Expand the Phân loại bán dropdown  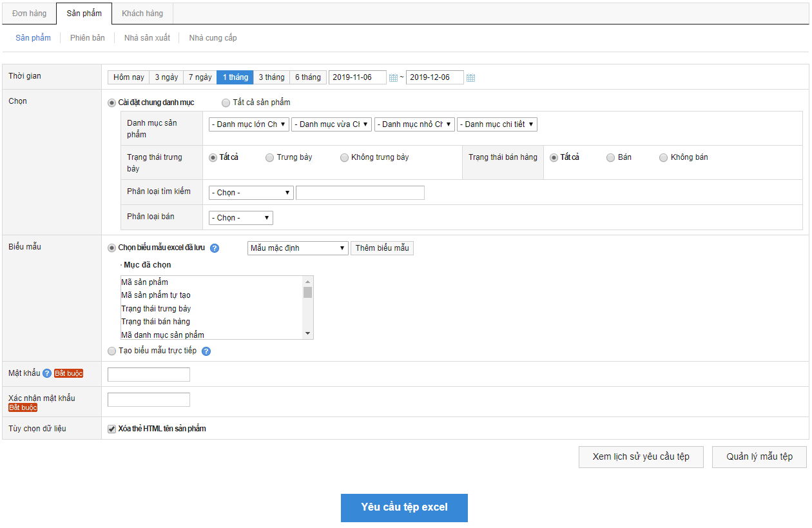(x=241, y=218)
